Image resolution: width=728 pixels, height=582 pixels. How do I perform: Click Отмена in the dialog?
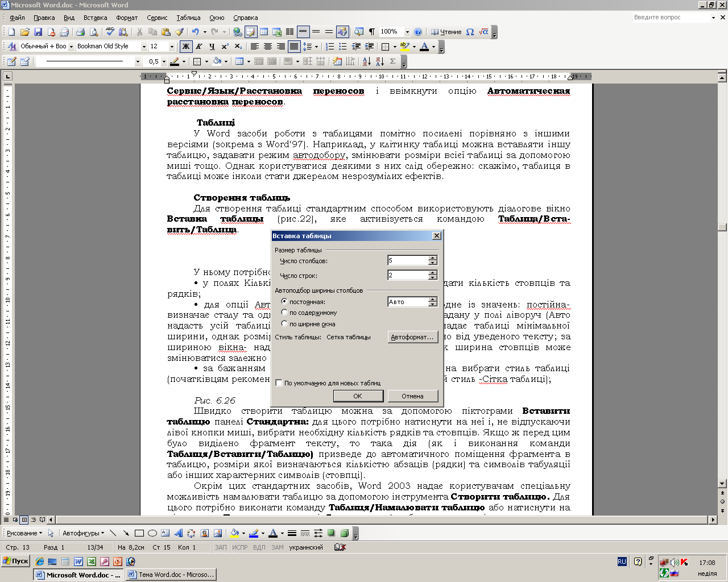pyautogui.click(x=412, y=396)
